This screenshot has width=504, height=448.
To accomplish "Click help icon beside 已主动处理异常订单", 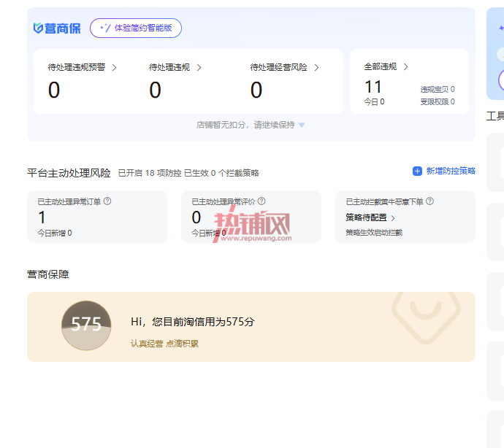I will coord(107,201).
